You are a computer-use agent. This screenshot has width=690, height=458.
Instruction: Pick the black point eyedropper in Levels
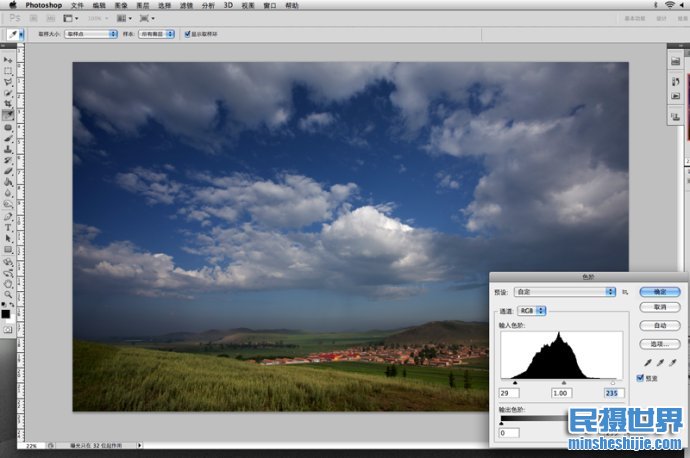648,363
